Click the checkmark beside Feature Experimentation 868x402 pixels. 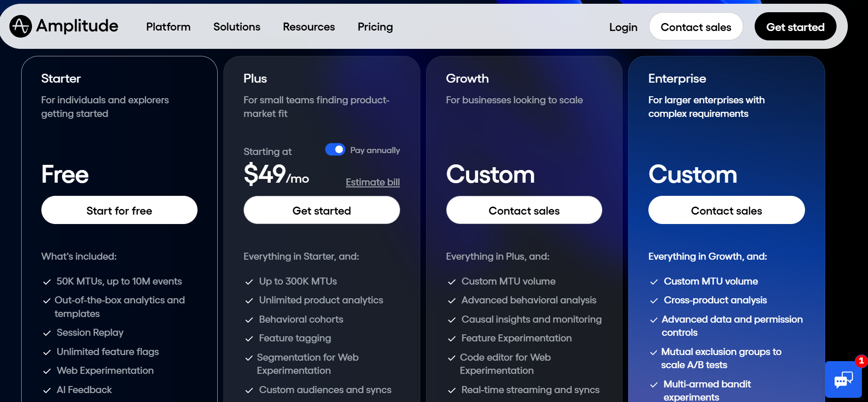[451, 339]
